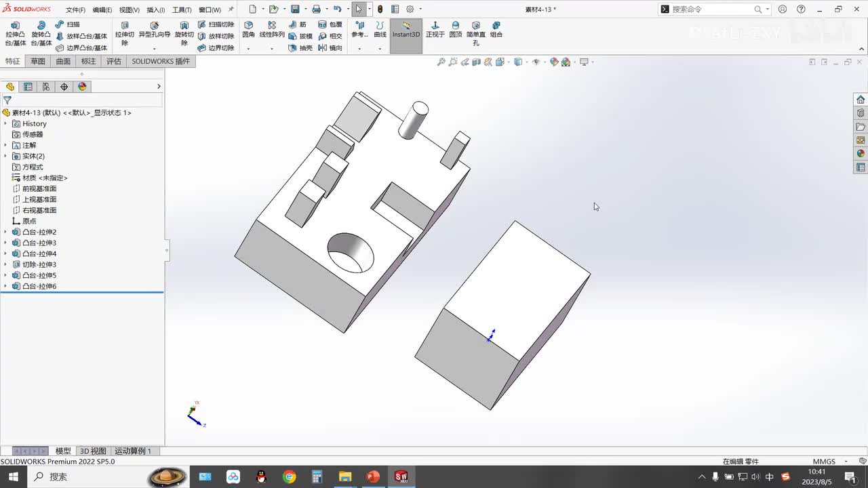This screenshot has width=868, height=488.
Task: Open the 插入(I) menu
Action: point(155,9)
